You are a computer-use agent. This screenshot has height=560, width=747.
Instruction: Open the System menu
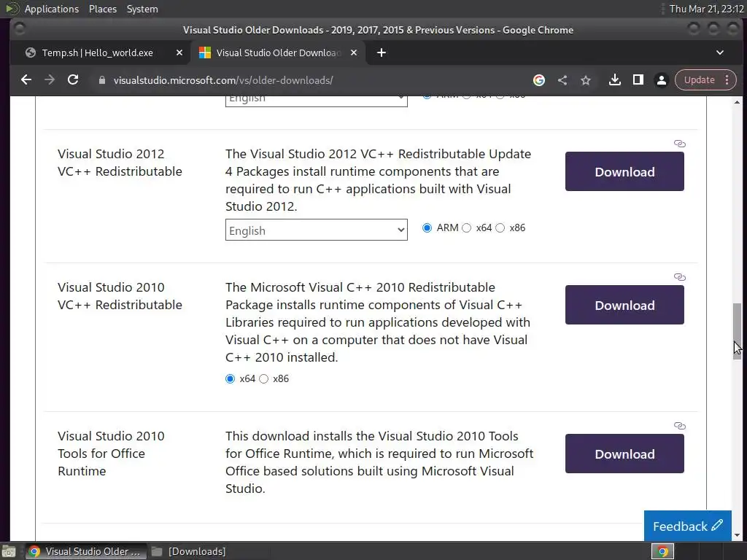coord(142,9)
